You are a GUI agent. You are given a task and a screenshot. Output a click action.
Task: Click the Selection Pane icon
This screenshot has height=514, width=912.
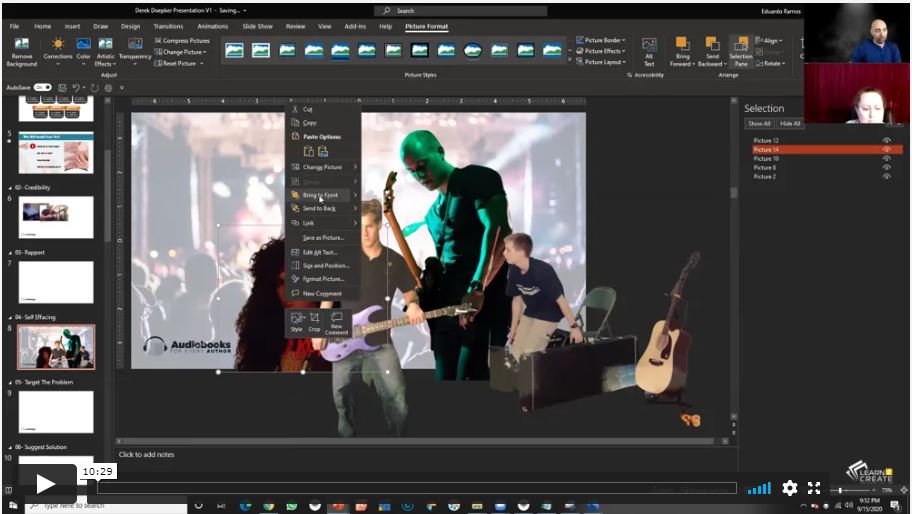(740, 45)
